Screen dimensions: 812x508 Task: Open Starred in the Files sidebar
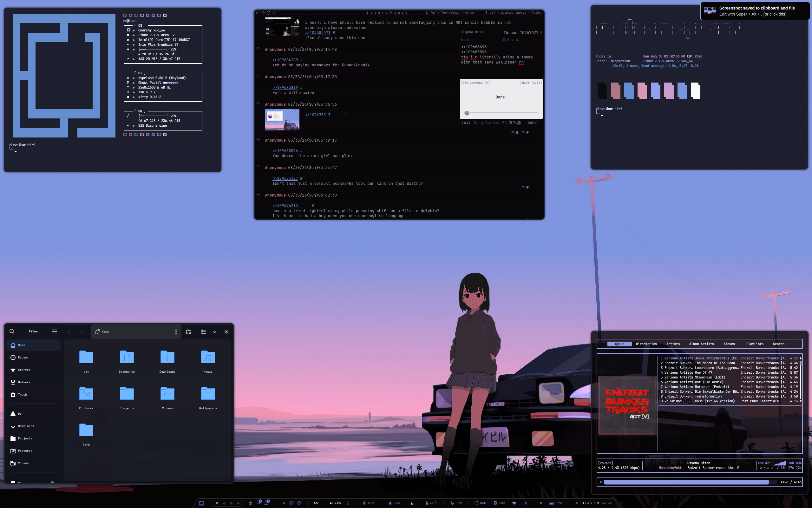(x=33, y=370)
